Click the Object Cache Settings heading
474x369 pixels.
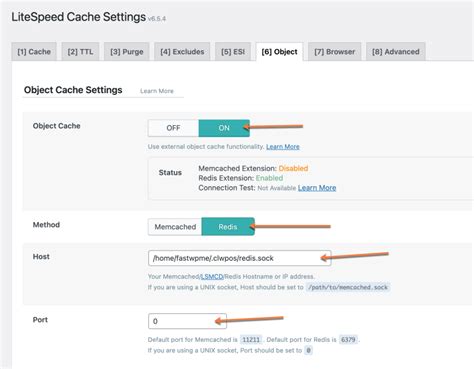[73, 90]
